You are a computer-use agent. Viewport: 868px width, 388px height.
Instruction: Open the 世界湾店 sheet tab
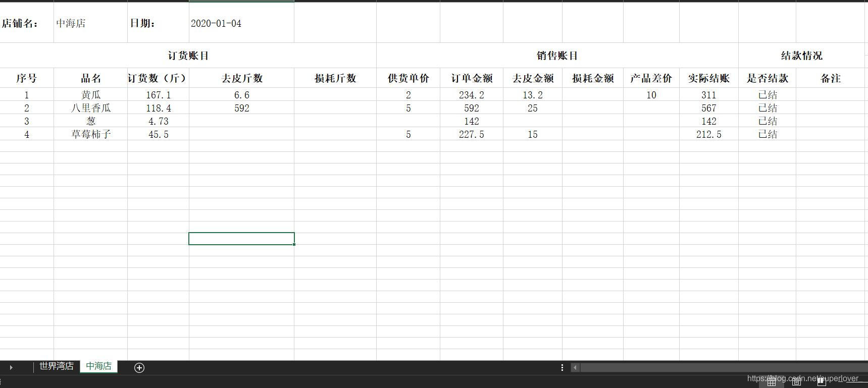coord(57,366)
